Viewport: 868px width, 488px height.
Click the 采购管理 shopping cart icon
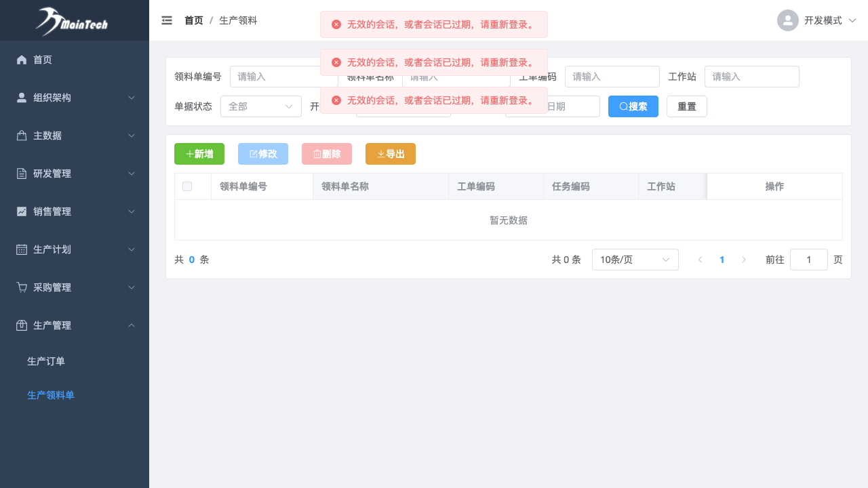point(22,287)
